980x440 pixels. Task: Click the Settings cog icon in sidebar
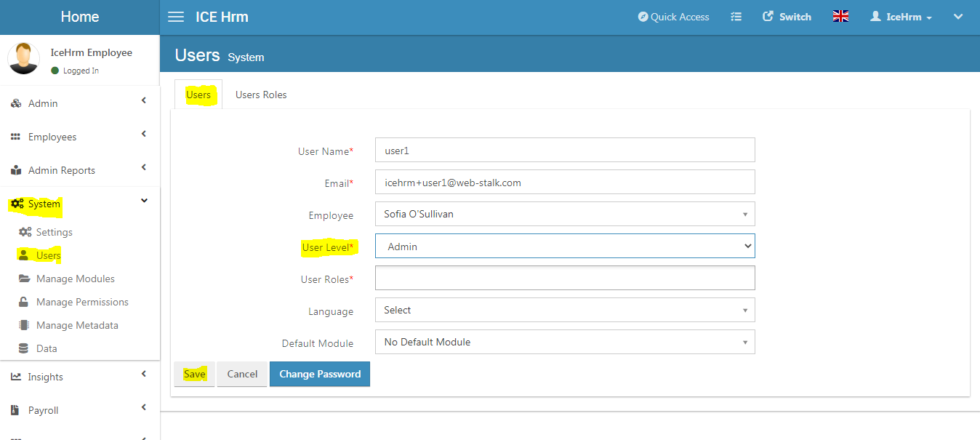(x=25, y=232)
